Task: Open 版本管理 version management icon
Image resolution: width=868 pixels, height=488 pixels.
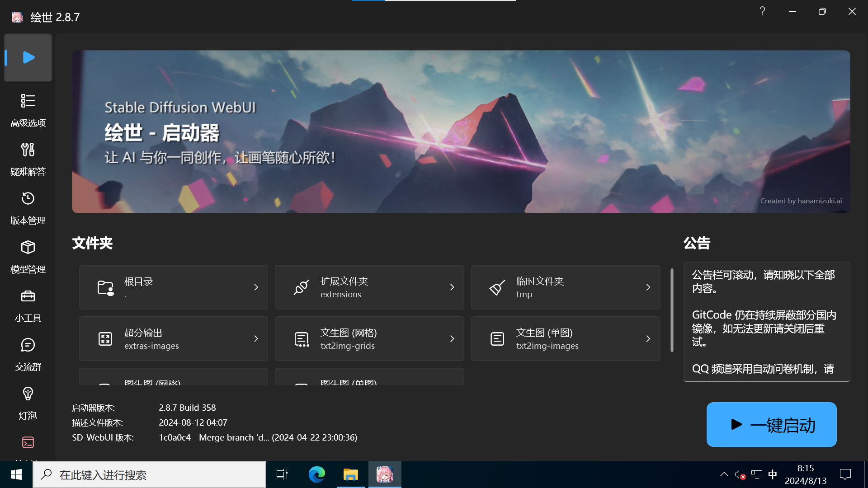Action: tap(28, 198)
